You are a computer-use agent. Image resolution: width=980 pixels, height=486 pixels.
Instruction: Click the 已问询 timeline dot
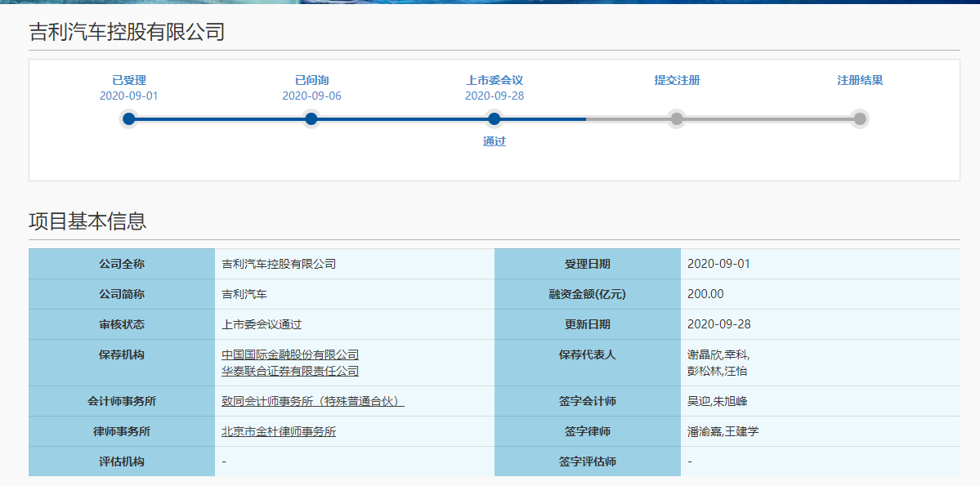(311, 119)
